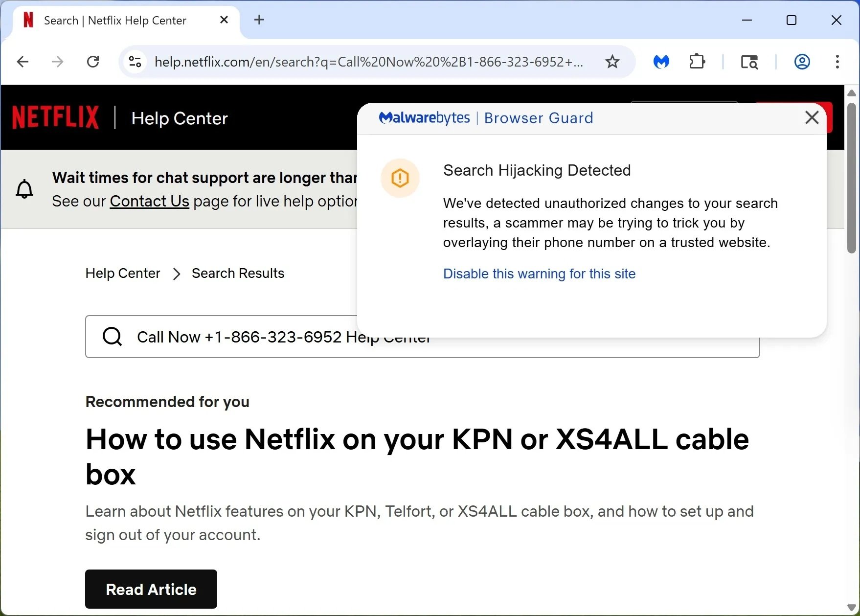The height and width of the screenshot is (616, 860).
Task: Launch the search-this-page lens icon
Action: pyautogui.click(x=749, y=62)
